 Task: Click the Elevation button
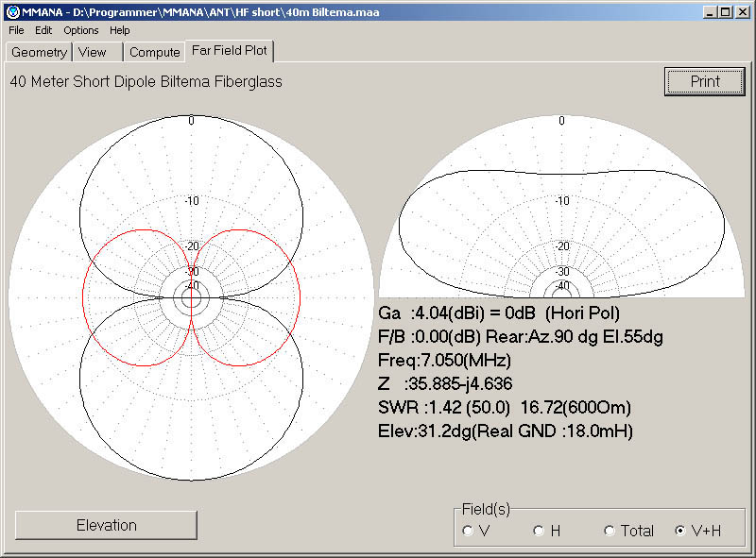(x=106, y=525)
